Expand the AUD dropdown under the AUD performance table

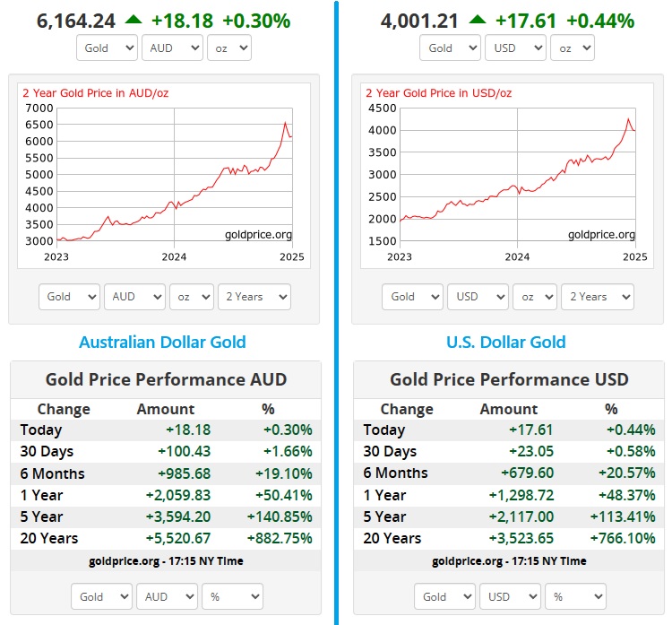(x=167, y=596)
